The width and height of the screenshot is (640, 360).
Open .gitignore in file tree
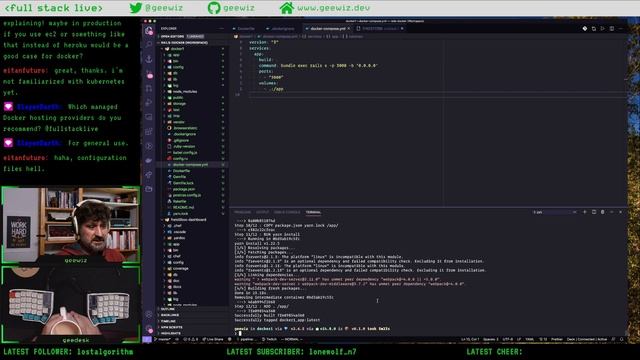coord(192,140)
